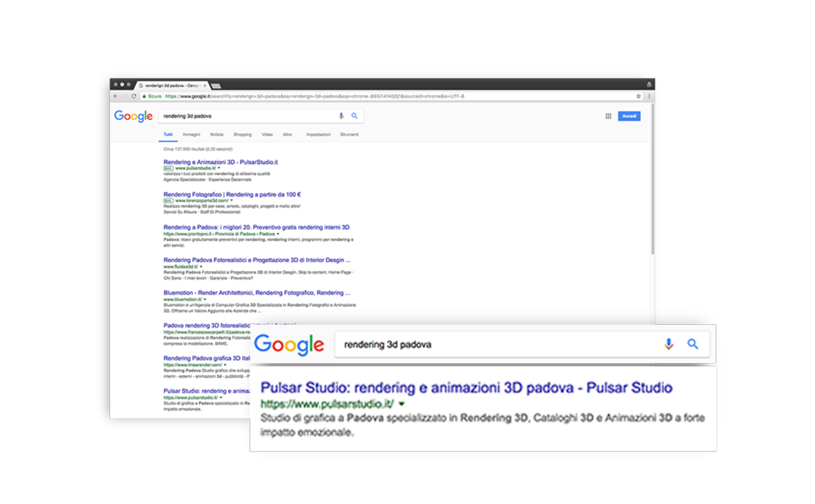The width and height of the screenshot is (815, 504).
Task: Open the Impostazioni menu
Action: pos(318,134)
